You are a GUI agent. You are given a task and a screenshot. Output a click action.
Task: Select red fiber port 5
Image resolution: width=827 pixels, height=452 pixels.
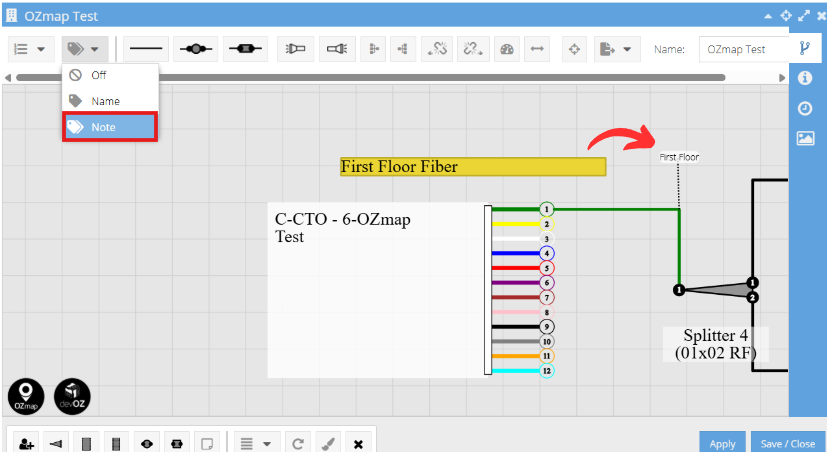click(x=547, y=268)
